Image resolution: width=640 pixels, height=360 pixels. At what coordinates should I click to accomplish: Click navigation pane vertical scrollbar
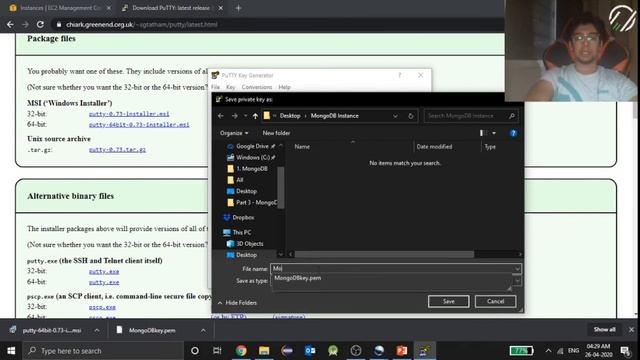[x=280, y=188]
